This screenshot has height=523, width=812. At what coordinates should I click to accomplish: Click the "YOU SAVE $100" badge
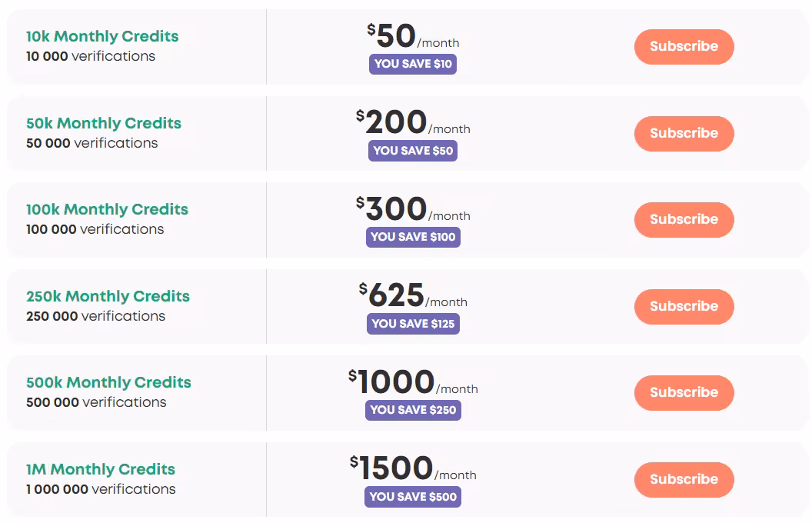(x=413, y=238)
